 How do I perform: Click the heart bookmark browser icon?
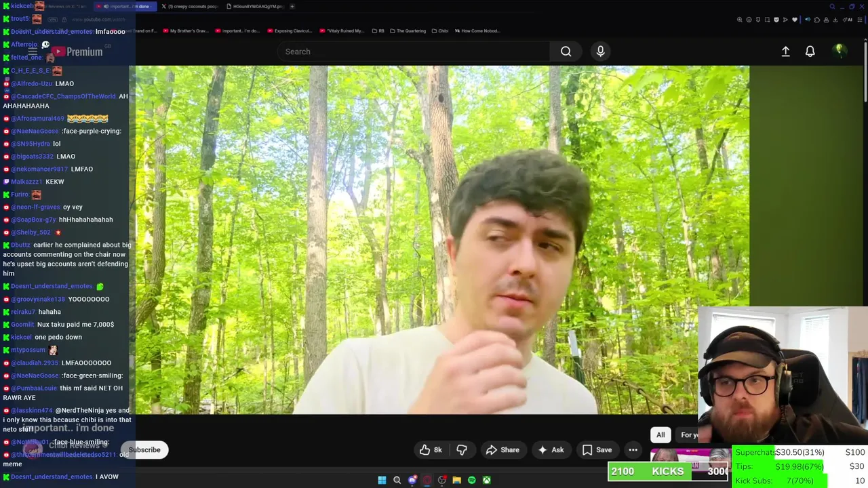(795, 20)
